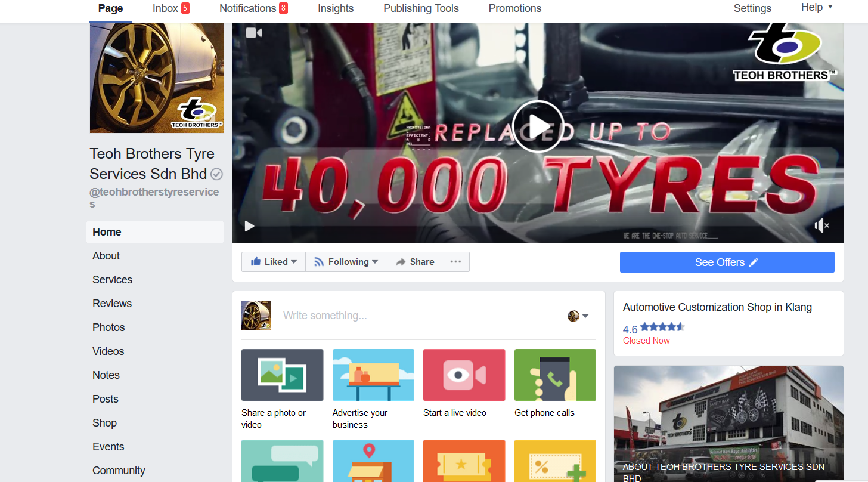Click the Get phone calls icon
This screenshot has width=868, height=482.
pyautogui.click(x=555, y=375)
